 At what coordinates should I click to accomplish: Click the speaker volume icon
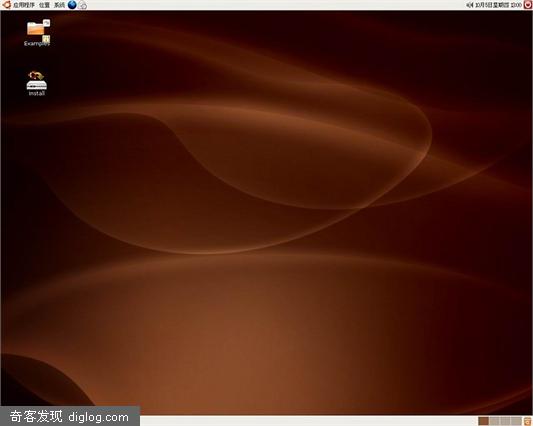click(x=470, y=5)
